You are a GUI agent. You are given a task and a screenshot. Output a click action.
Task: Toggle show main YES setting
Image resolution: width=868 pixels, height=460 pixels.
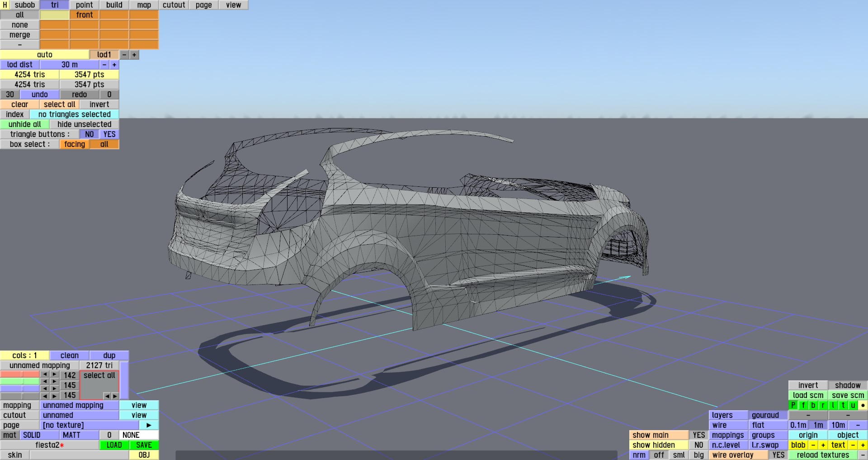coord(699,435)
